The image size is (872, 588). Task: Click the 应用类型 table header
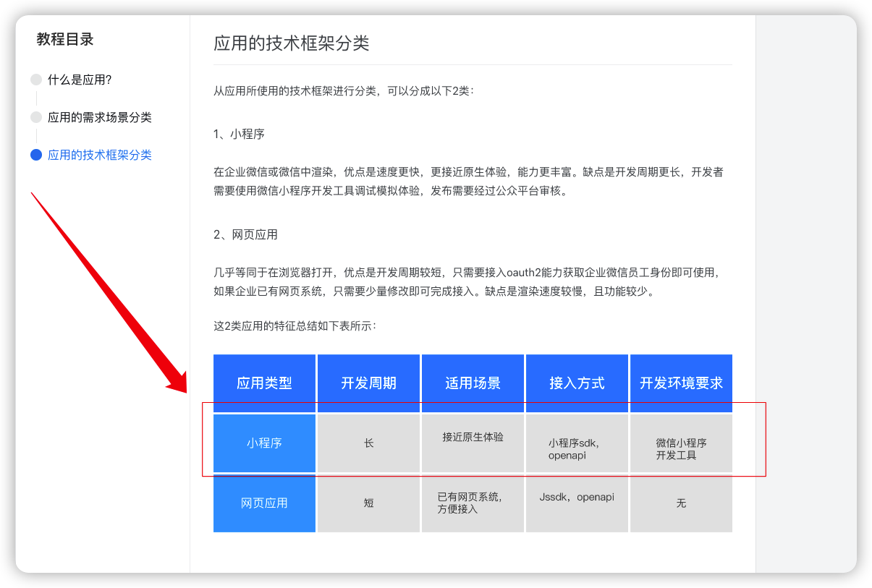click(264, 383)
